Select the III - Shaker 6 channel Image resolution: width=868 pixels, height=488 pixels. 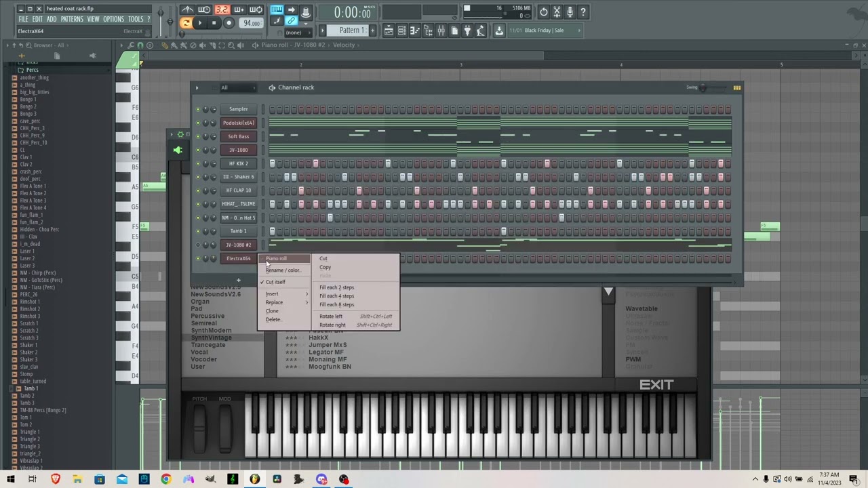tap(238, 177)
